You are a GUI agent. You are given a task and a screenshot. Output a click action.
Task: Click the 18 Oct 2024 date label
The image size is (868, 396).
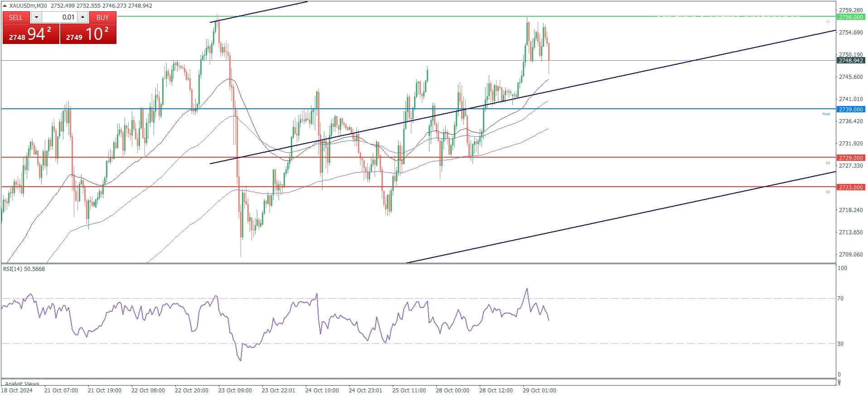17,391
